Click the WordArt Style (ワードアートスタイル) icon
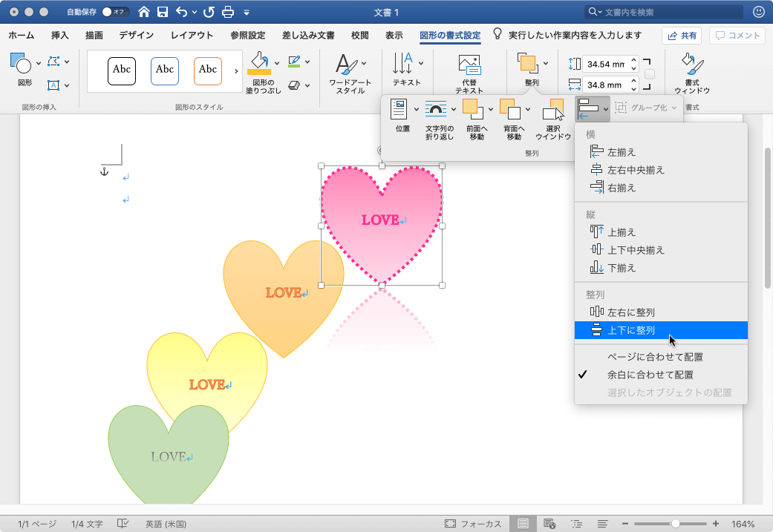This screenshot has width=773, height=532. (x=345, y=65)
